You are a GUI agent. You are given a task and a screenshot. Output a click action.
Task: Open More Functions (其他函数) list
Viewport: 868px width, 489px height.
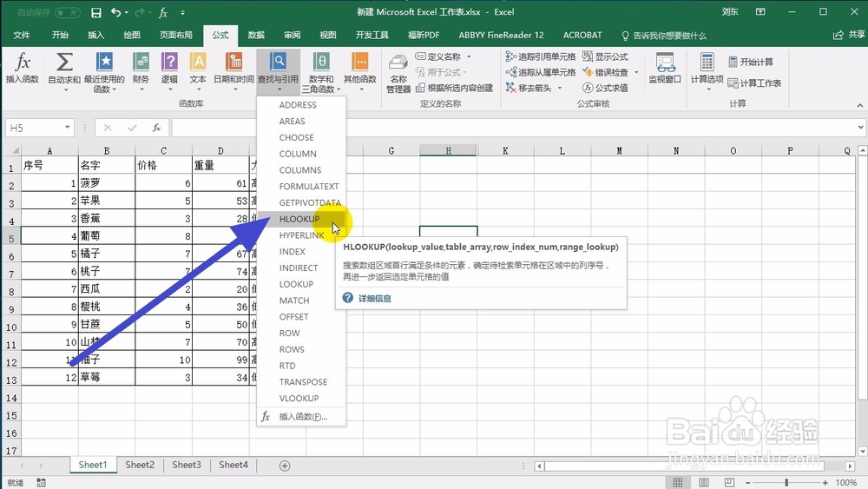tap(360, 72)
